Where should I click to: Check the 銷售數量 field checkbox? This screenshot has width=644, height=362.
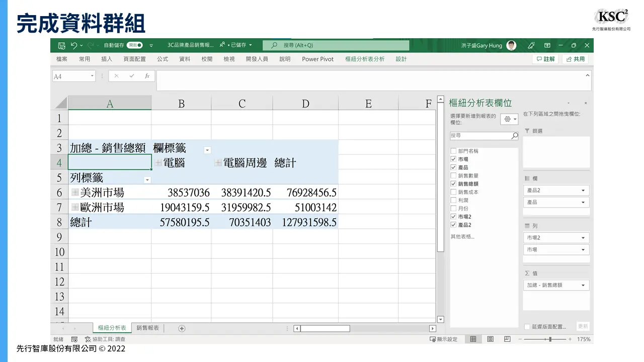pyautogui.click(x=453, y=175)
